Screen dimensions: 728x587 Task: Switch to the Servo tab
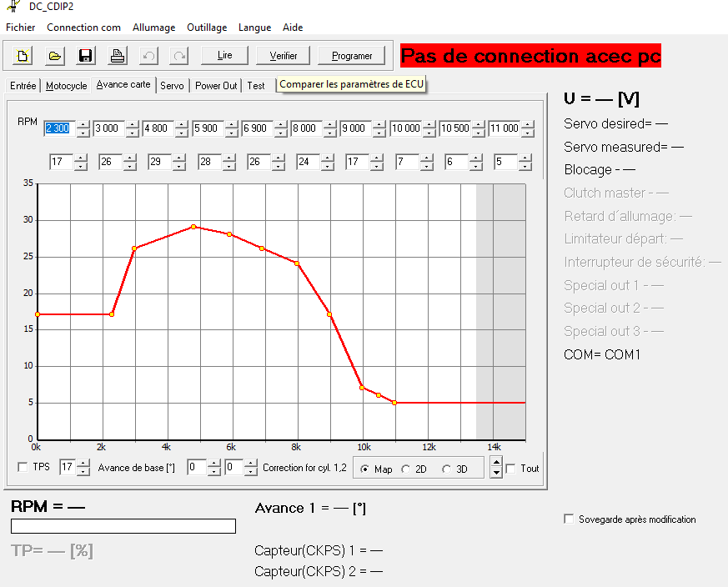coord(172,86)
